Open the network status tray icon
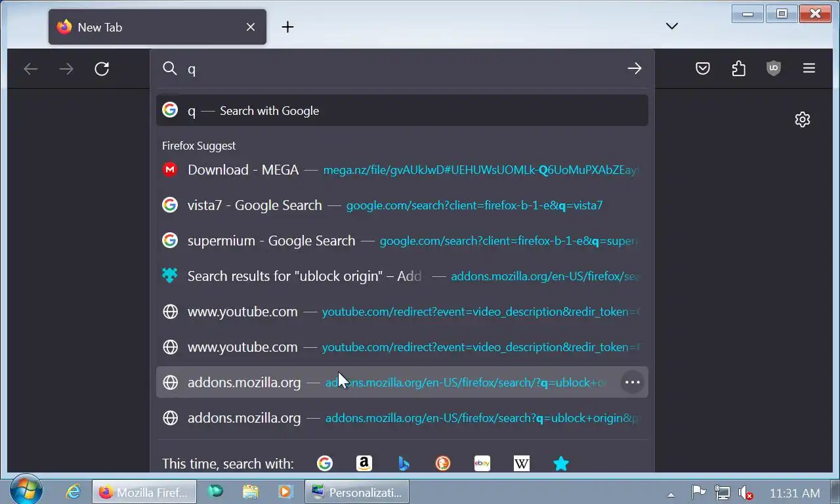 [722, 492]
